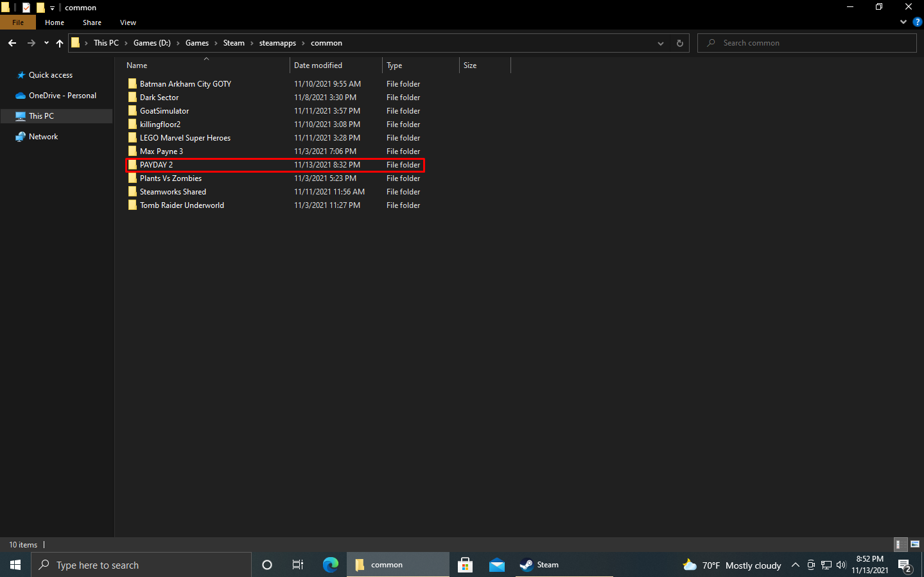Select the PAYDAY 2 folder icon
The width and height of the screenshot is (924, 577).
[132, 165]
